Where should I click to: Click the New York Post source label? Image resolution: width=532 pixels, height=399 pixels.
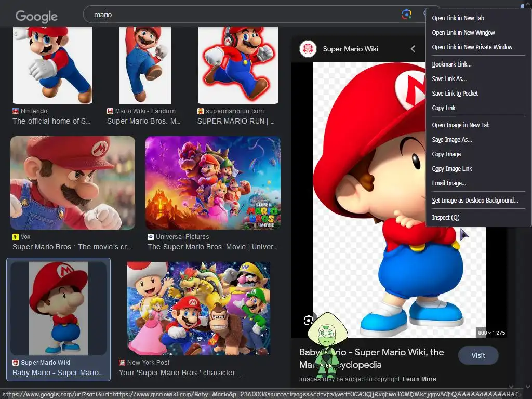point(148,362)
